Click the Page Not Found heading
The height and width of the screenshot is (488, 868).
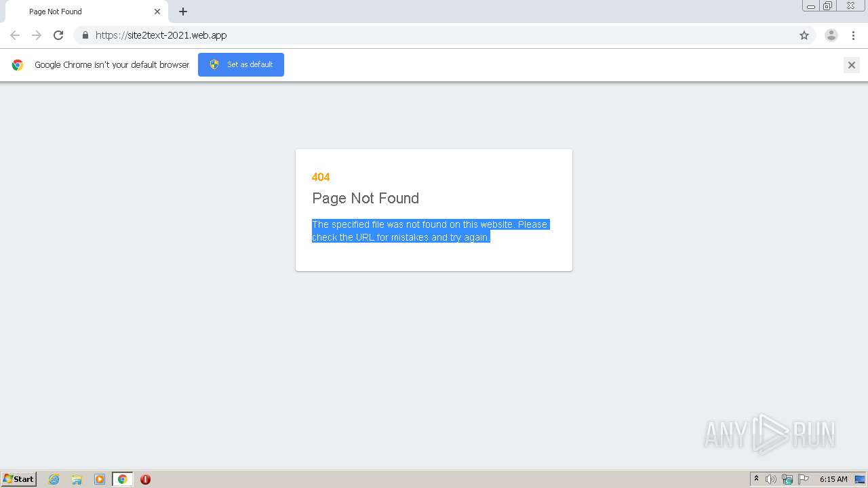(366, 198)
